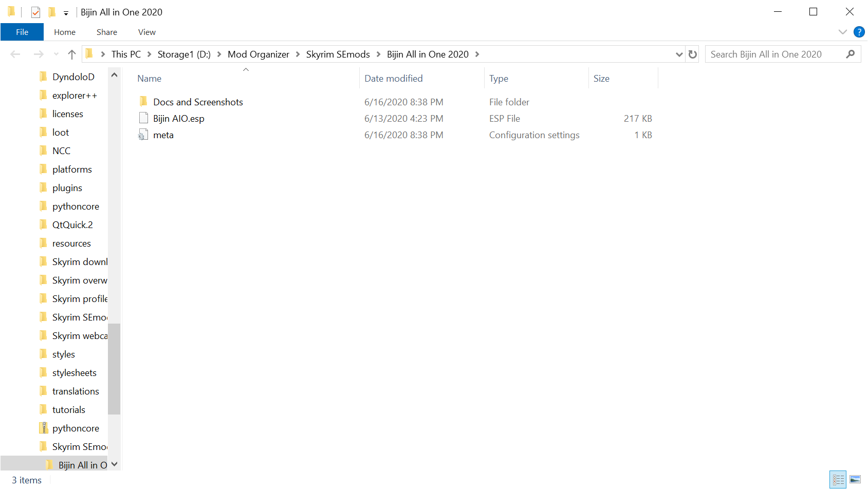
Task: Switch to Details view layout
Action: click(x=838, y=479)
